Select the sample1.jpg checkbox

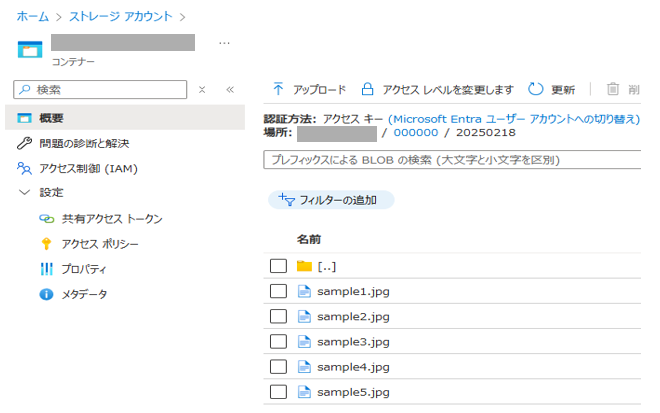pyautogui.click(x=278, y=291)
